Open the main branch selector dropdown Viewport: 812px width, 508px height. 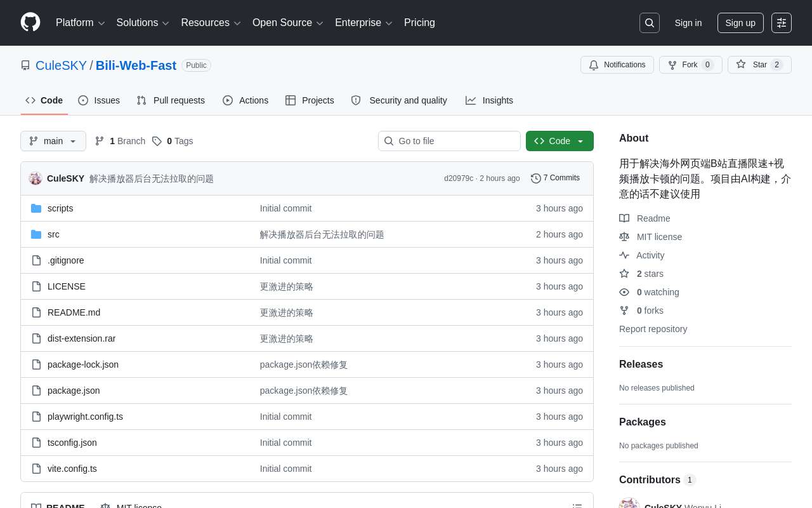53,141
